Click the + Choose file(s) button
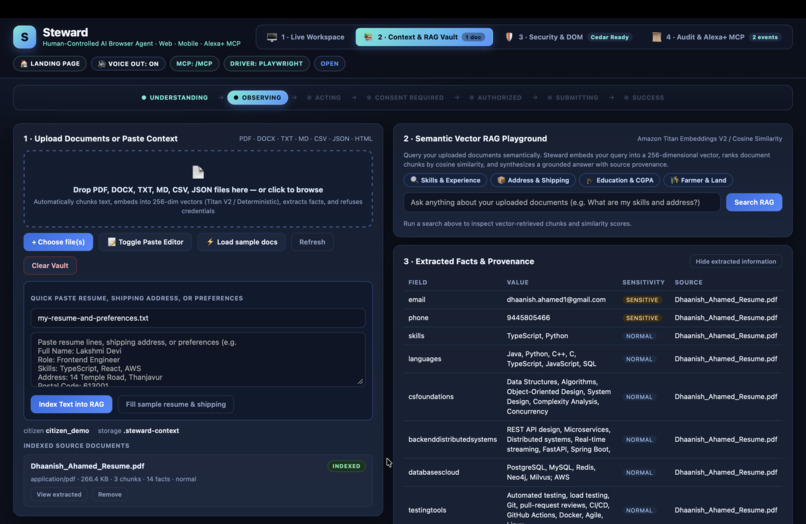806x524 pixels. coord(58,242)
